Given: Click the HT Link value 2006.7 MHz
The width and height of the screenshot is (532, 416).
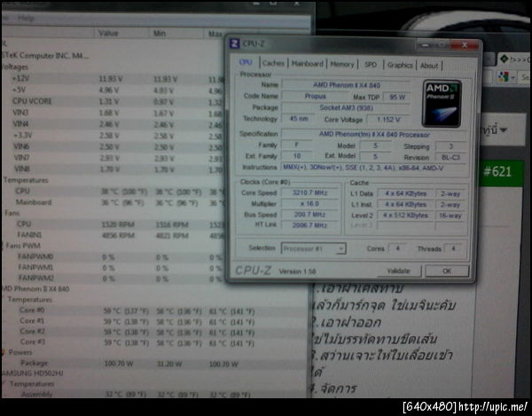Looking at the screenshot, I should pos(309,225).
